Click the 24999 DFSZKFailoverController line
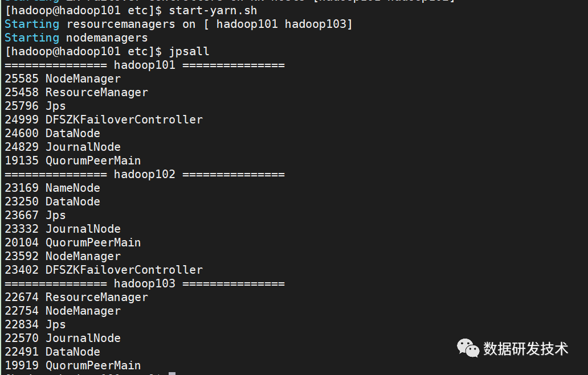The width and height of the screenshot is (588, 375). 104,119
